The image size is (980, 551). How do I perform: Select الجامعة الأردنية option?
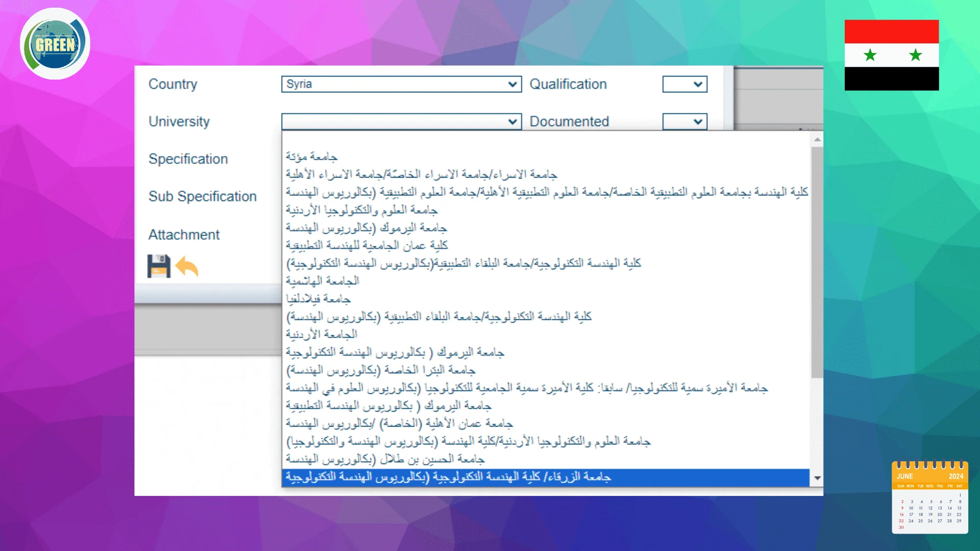point(322,335)
